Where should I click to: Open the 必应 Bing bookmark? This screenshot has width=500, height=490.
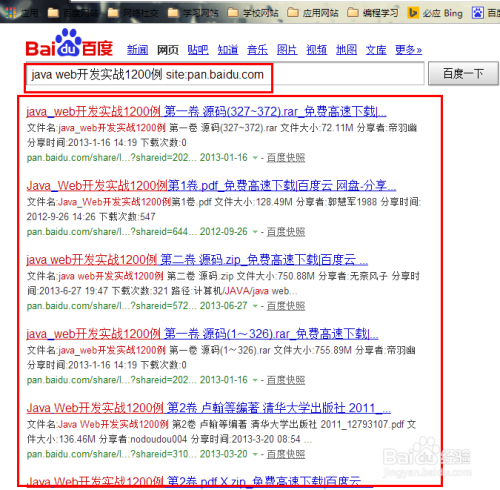pos(435,13)
